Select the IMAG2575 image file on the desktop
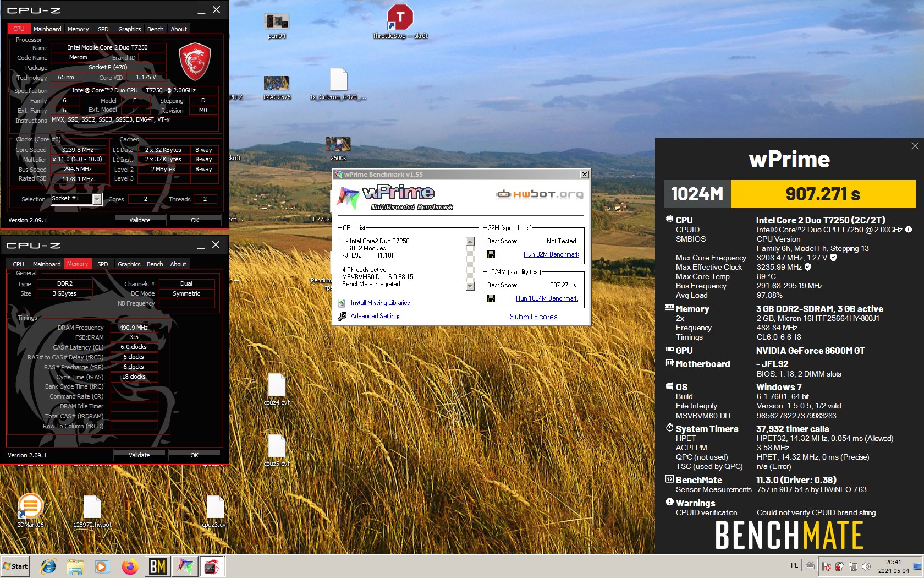Screen dimensions: 924x578 tap(277, 86)
